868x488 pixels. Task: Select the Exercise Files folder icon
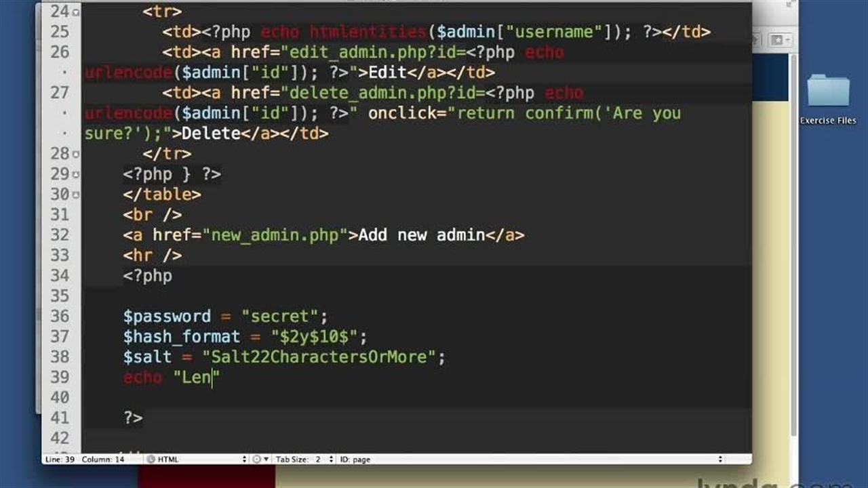pos(828,91)
